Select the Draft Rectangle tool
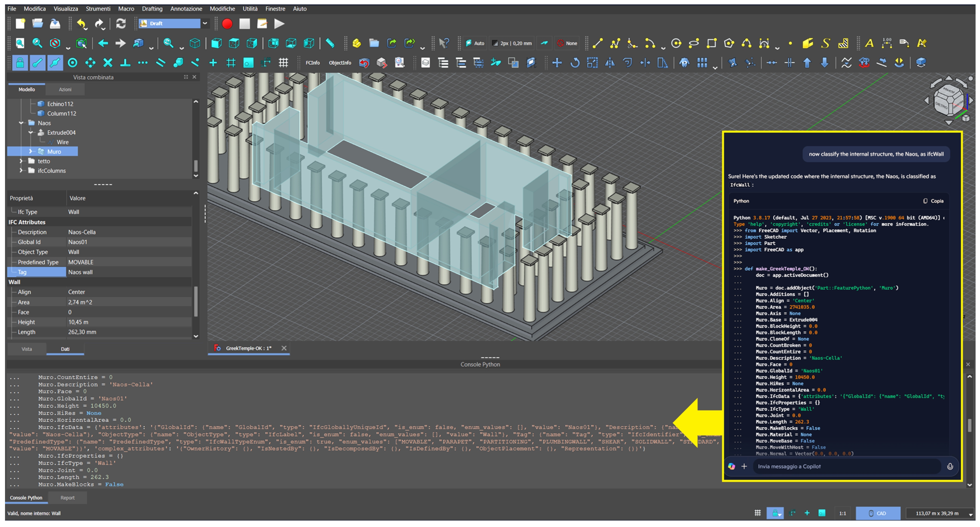The image size is (980, 527). click(711, 44)
